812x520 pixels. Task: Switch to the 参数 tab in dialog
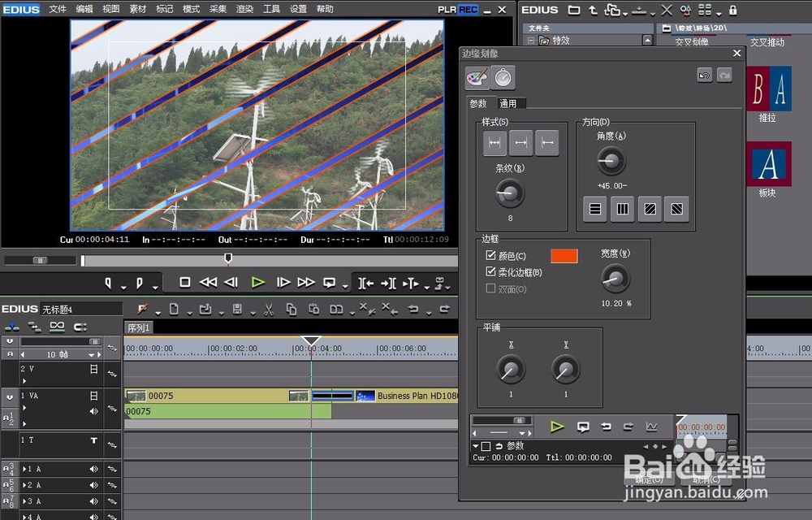pyautogui.click(x=478, y=103)
